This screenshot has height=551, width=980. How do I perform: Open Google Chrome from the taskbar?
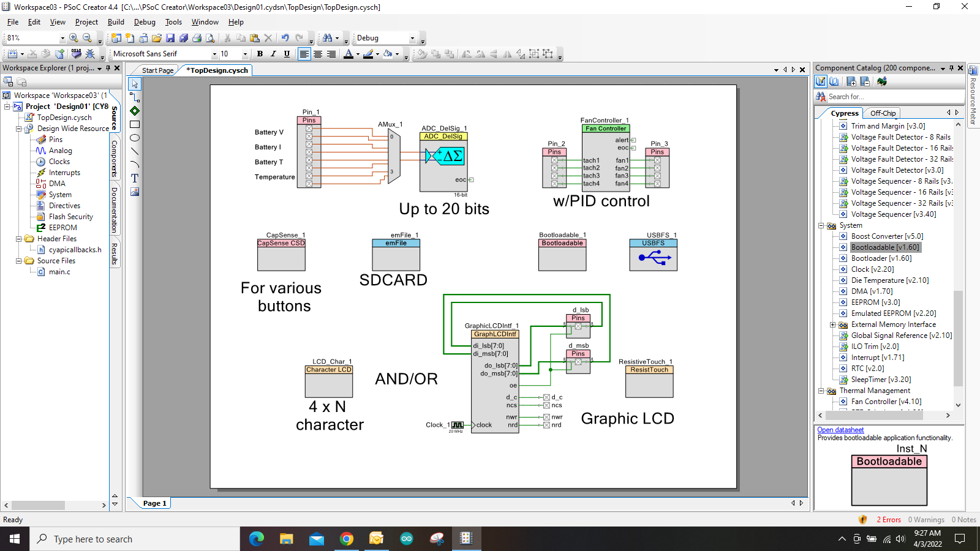[x=347, y=539]
